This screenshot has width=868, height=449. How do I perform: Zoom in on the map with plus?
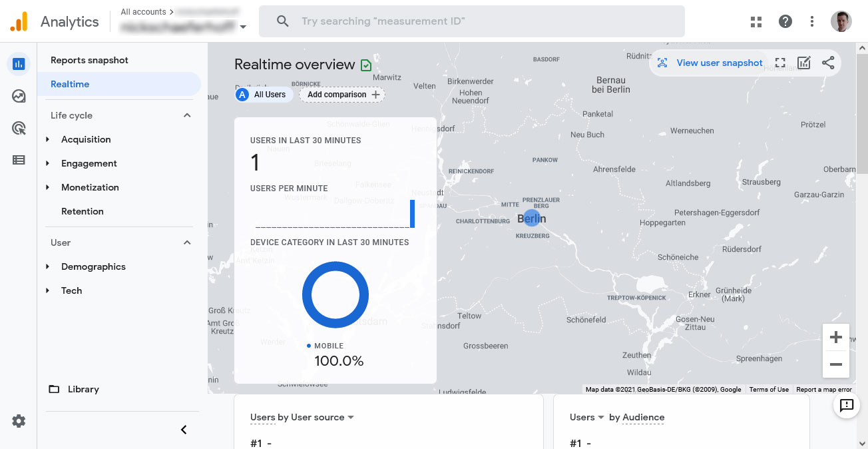coord(836,337)
